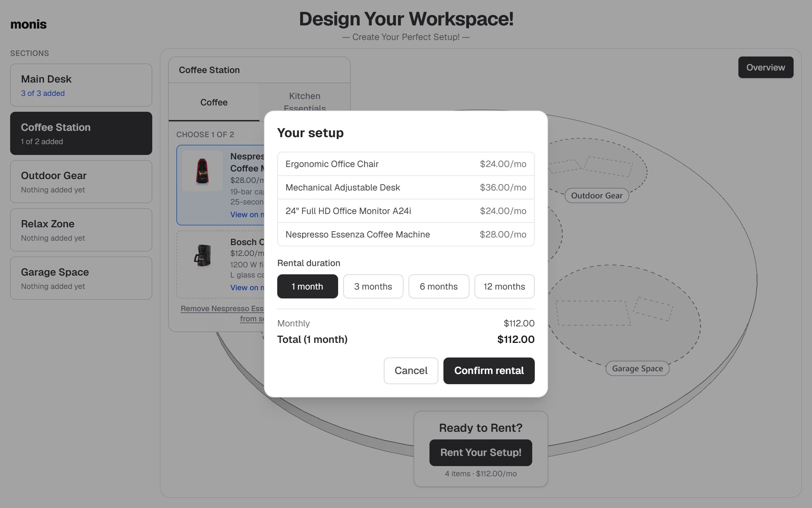Click the Coffee Station panel title
This screenshot has width=812, height=508.
[209, 70]
